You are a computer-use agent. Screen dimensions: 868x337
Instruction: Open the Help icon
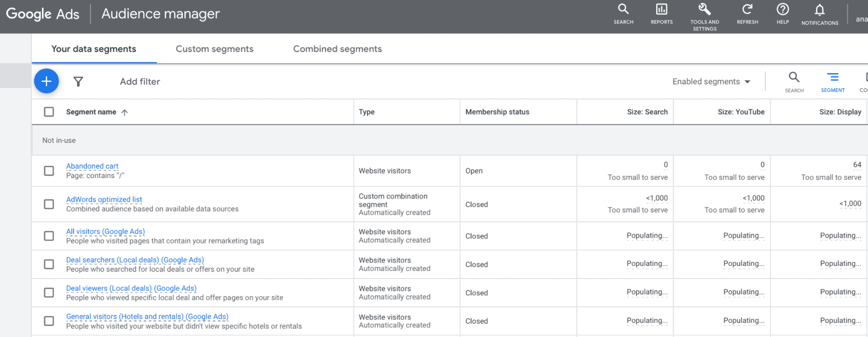pos(782,14)
